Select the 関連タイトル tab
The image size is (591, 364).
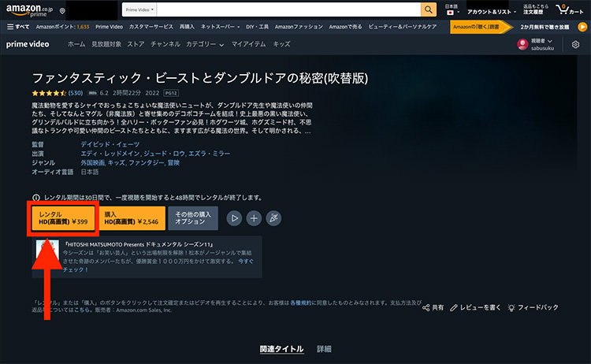pos(281,349)
